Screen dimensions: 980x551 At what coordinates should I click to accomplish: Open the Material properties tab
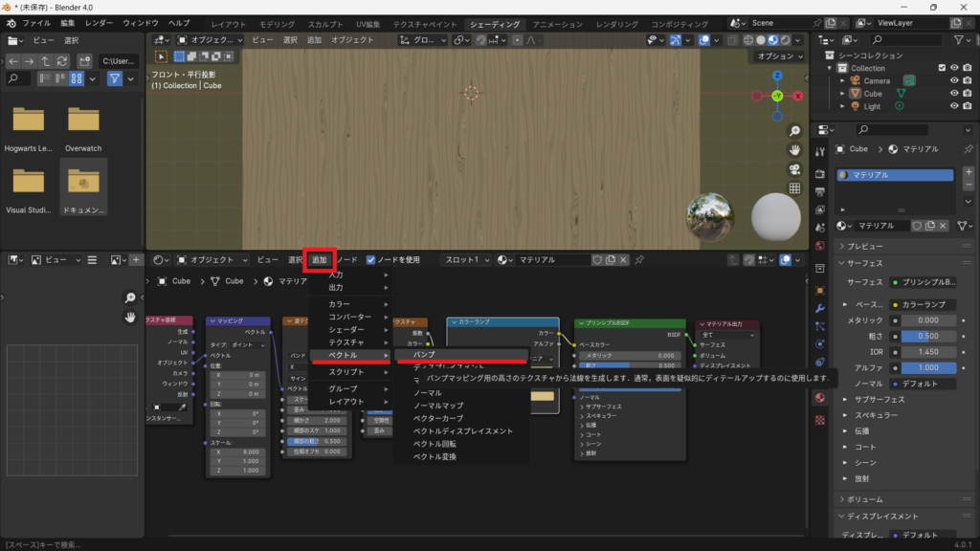(820, 398)
